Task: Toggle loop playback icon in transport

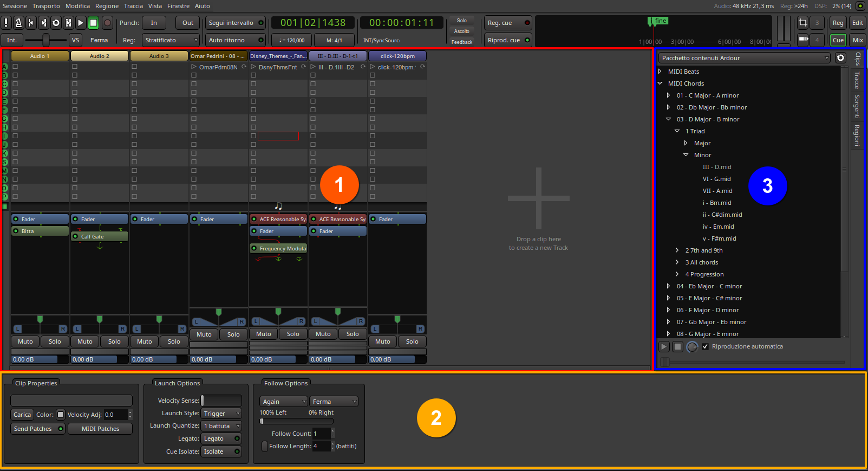Action: point(56,23)
